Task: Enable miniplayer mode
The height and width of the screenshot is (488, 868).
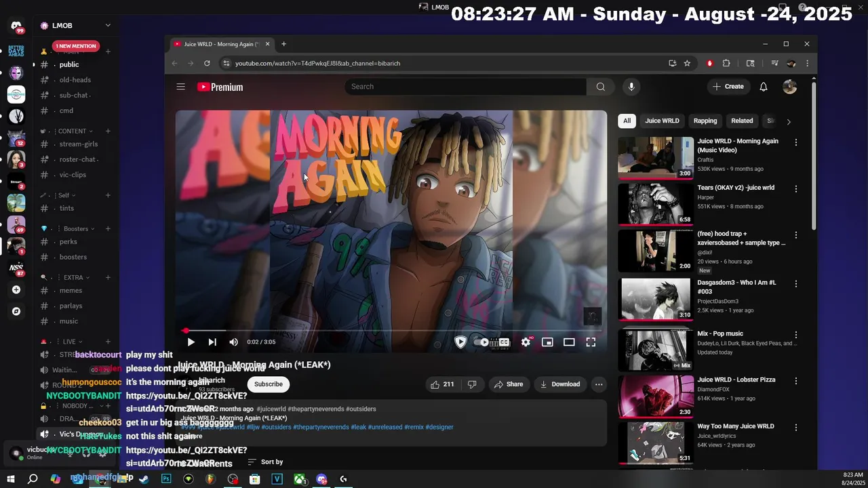Action: 547,342
